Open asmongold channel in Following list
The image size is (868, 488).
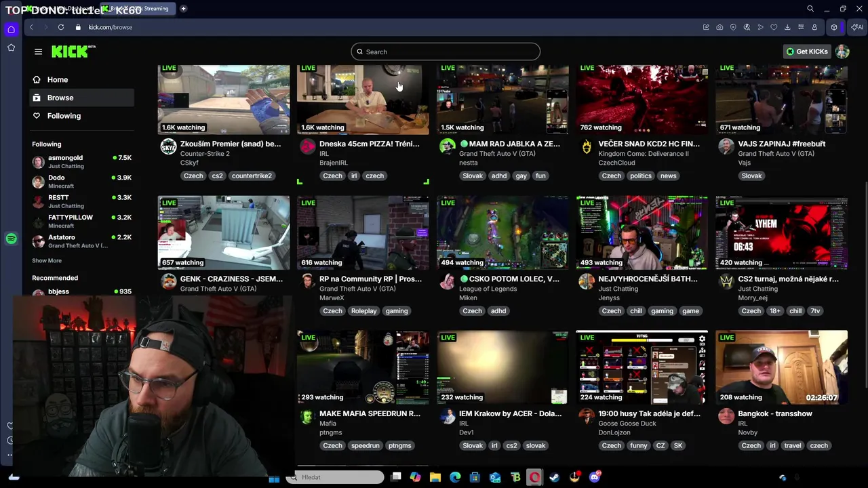(81, 161)
